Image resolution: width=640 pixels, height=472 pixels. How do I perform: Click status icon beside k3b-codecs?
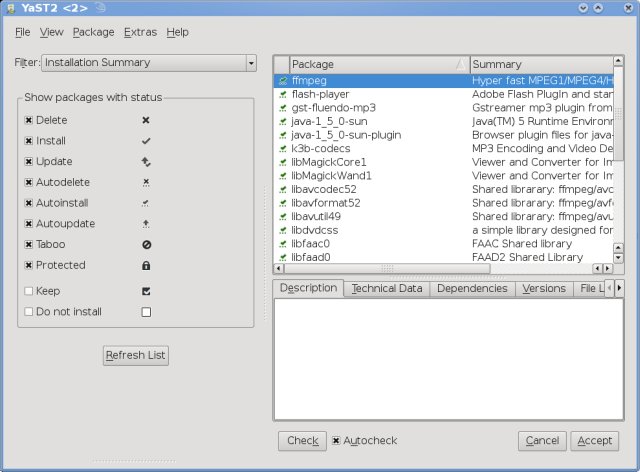pyautogui.click(x=282, y=149)
